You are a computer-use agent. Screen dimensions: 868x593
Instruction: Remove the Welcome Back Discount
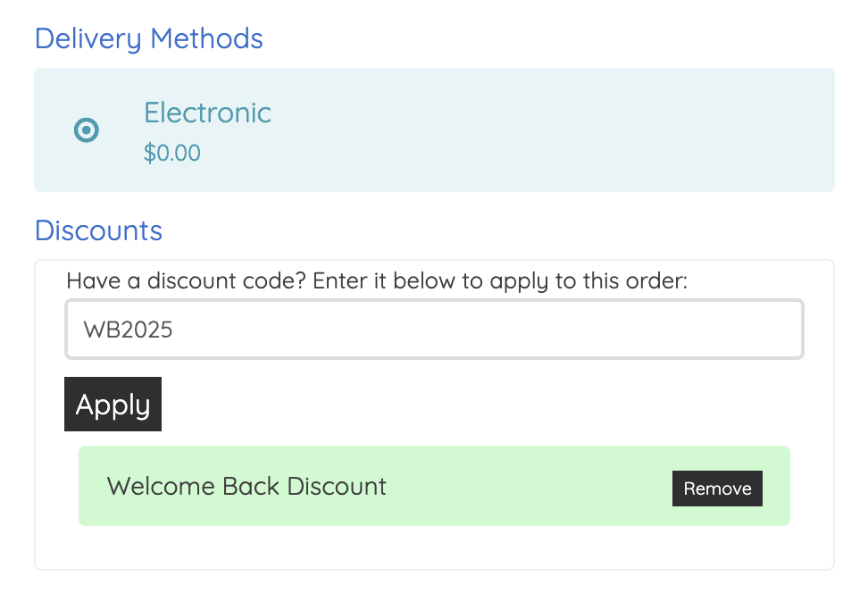[717, 489]
